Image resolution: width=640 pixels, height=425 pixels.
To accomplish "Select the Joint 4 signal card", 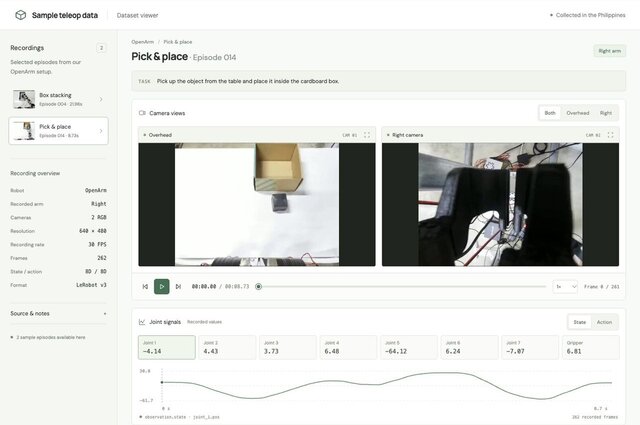I will [348, 347].
